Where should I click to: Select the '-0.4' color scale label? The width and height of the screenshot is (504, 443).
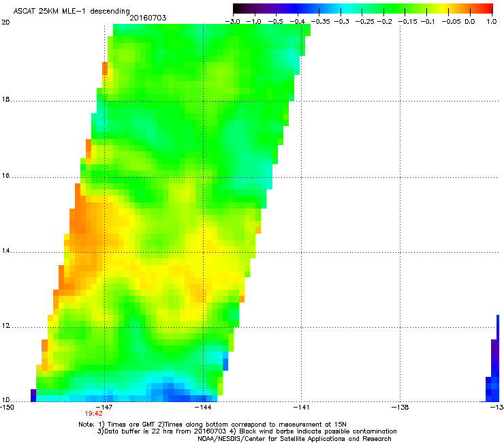[297, 22]
